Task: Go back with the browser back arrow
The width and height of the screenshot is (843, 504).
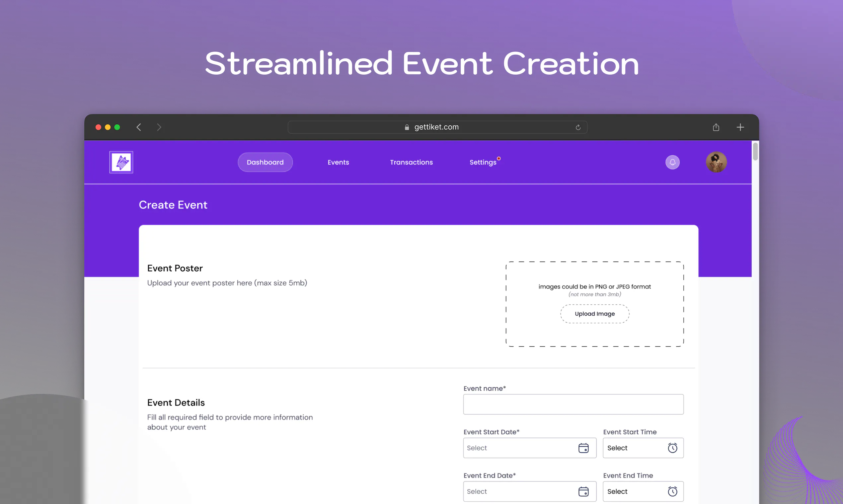Action: (139, 127)
